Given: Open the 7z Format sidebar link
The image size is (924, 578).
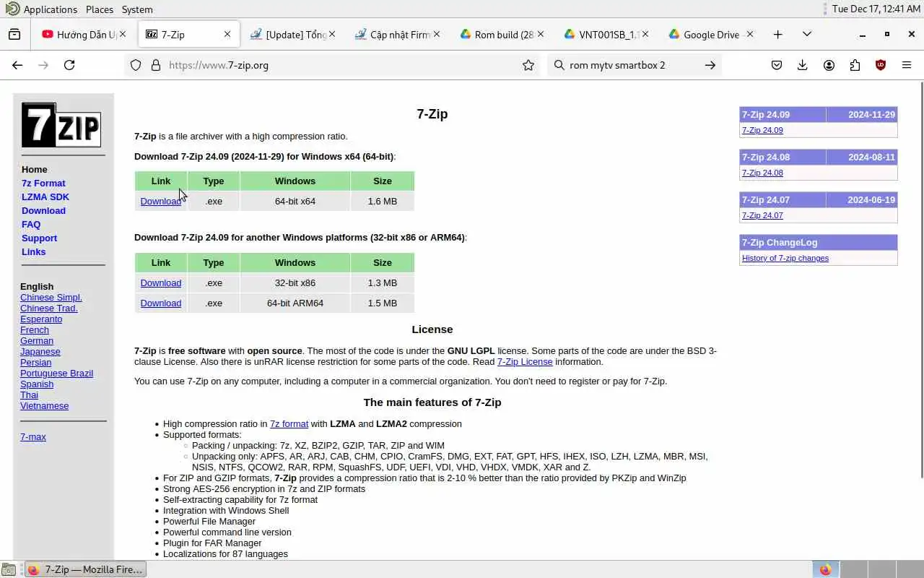Looking at the screenshot, I should pos(43,184).
